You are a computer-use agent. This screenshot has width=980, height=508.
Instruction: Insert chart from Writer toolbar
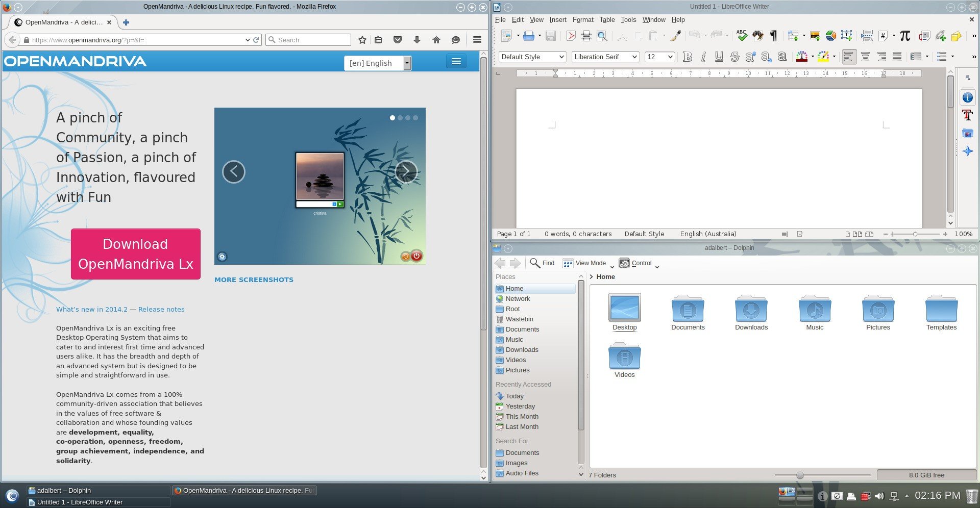(x=831, y=36)
